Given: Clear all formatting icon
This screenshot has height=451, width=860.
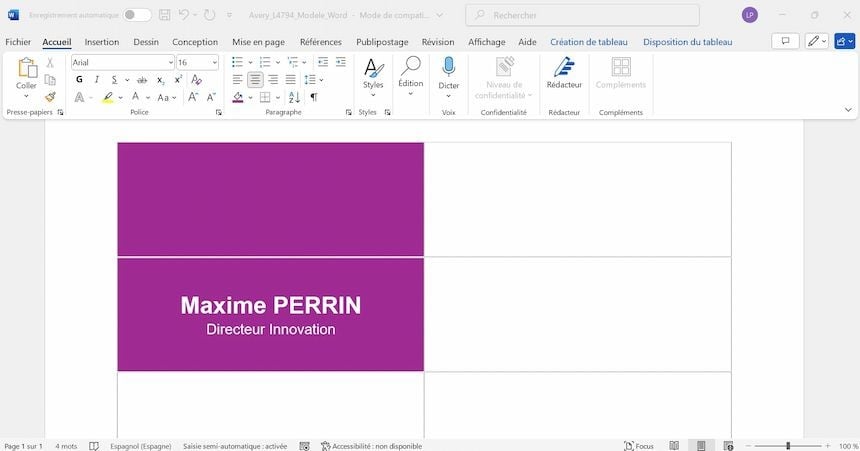Looking at the screenshot, I should [x=196, y=80].
